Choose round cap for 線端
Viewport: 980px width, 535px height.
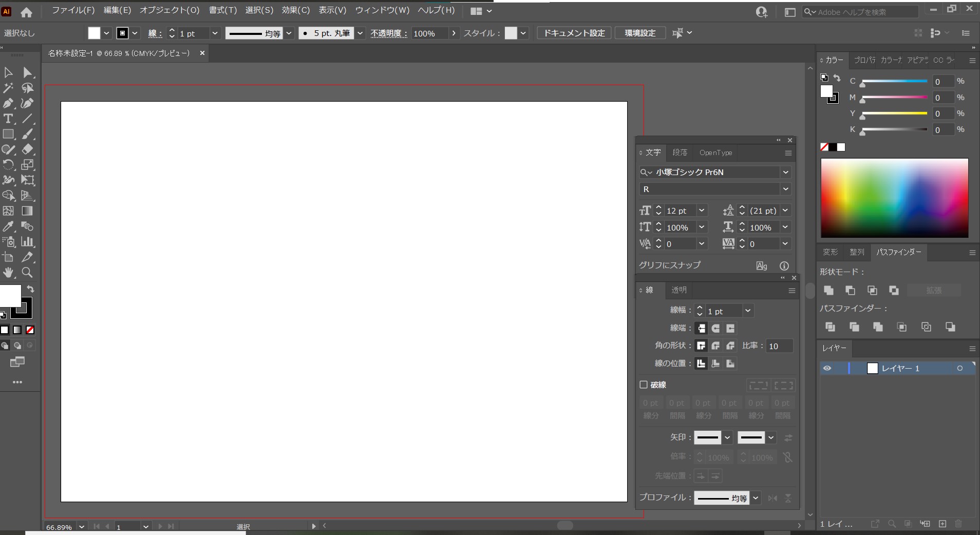pyautogui.click(x=715, y=328)
